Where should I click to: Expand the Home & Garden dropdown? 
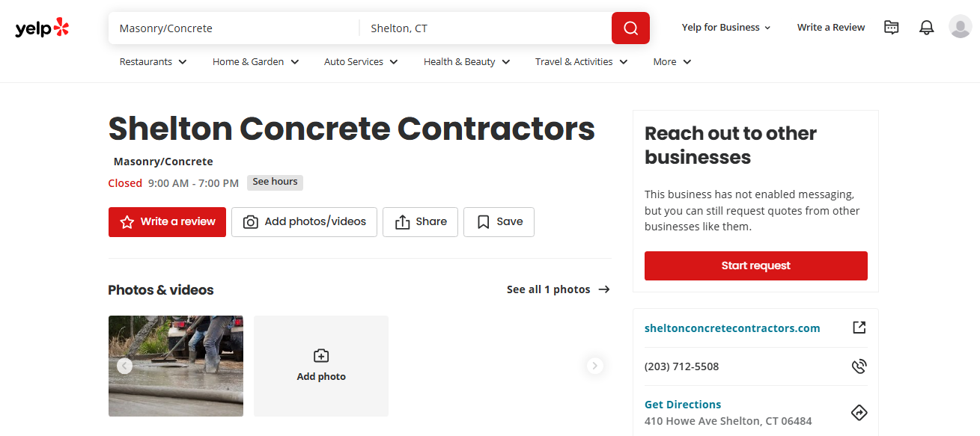pos(256,62)
